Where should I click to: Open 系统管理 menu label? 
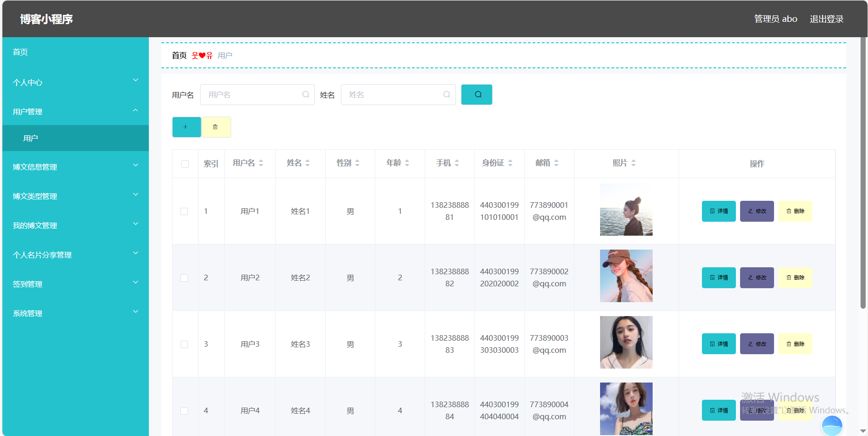point(28,313)
